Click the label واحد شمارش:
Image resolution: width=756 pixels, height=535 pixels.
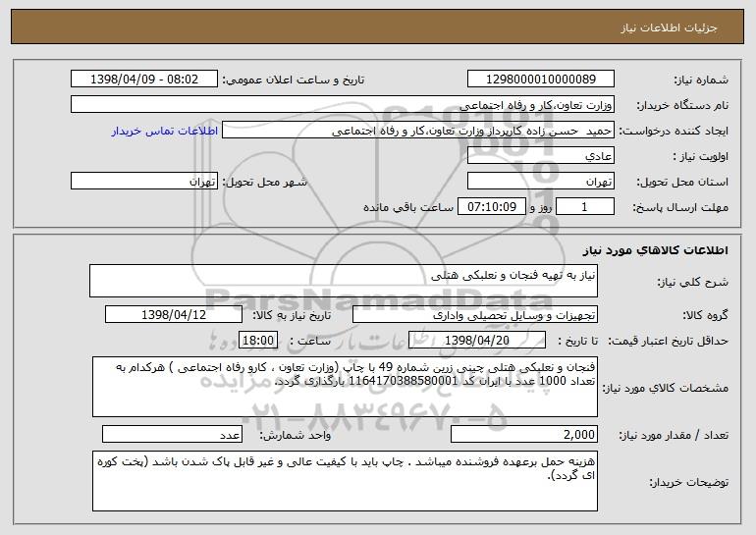coord(296,435)
